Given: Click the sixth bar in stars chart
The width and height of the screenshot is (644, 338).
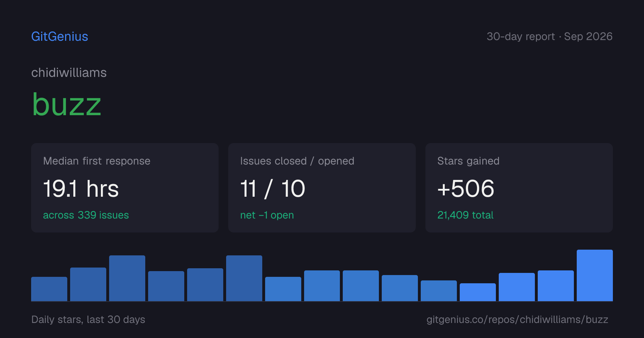Looking at the screenshot, I should point(244,278).
